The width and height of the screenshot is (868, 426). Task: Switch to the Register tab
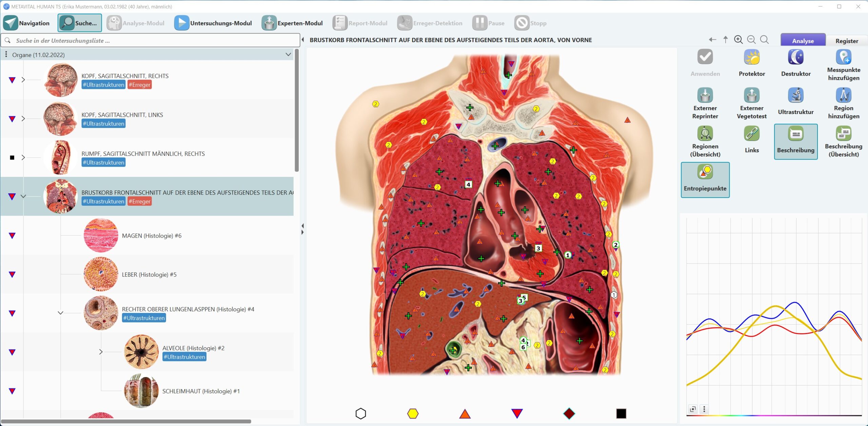[x=846, y=41]
